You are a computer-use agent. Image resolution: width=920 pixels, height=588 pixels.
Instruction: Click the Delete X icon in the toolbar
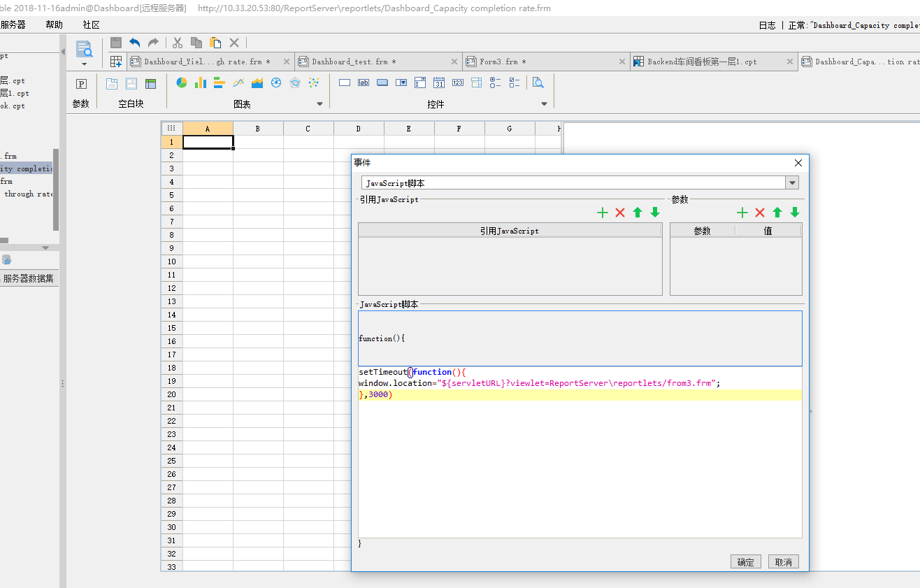(x=234, y=43)
